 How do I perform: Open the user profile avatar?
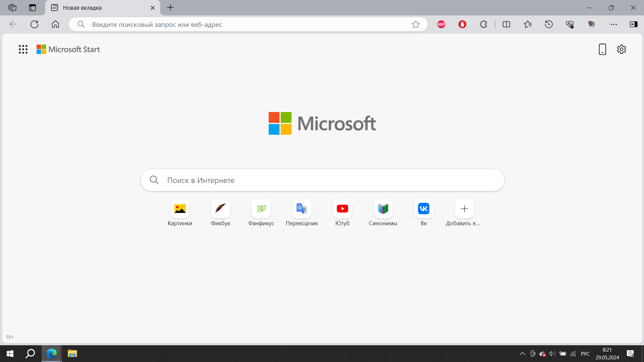point(592,24)
